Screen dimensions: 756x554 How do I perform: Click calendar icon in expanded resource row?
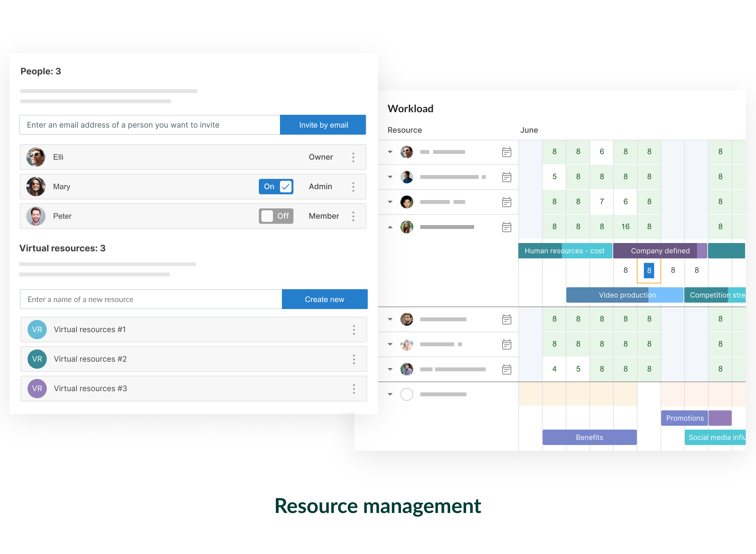tap(507, 227)
